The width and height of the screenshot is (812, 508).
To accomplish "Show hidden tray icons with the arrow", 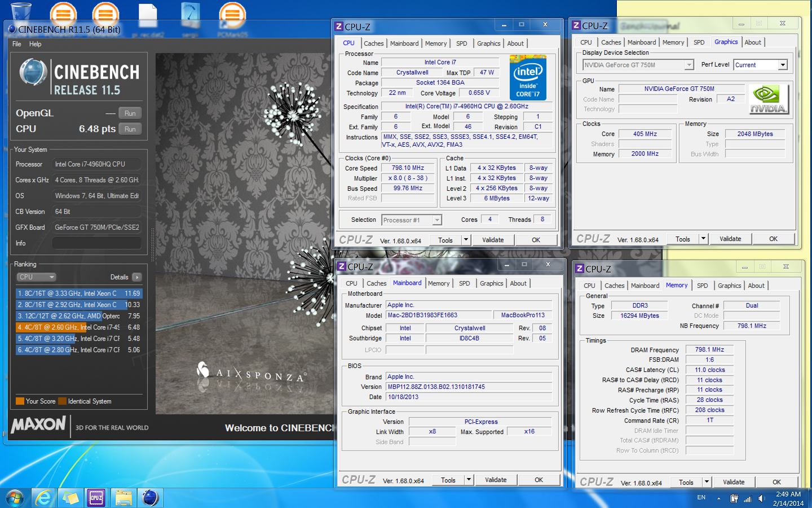I will (x=718, y=498).
